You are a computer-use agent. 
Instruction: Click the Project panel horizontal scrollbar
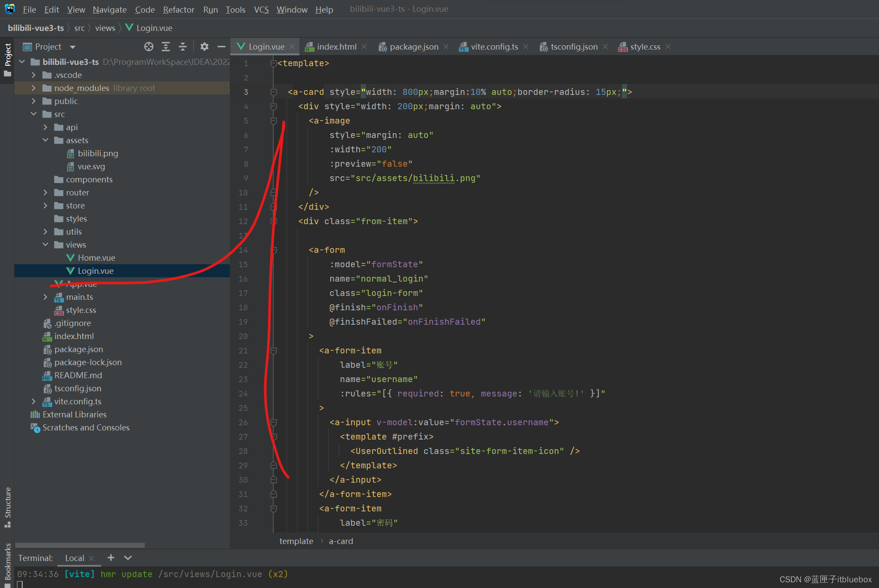(x=80, y=545)
